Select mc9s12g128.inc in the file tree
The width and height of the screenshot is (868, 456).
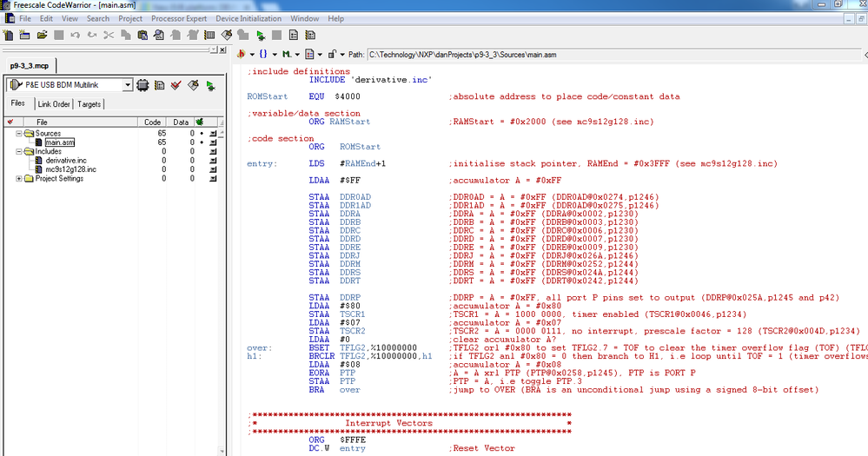pyautogui.click(x=71, y=169)
